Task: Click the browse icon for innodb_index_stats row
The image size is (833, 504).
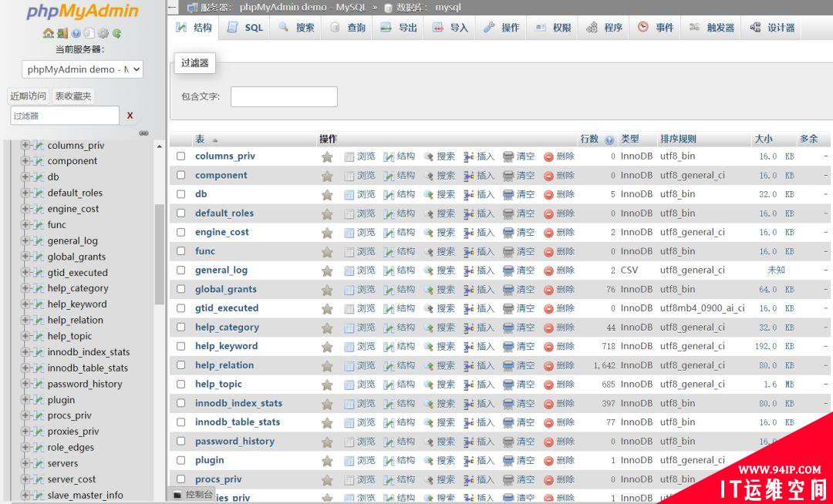Action: pyautogui.click(x=349, y=405)
